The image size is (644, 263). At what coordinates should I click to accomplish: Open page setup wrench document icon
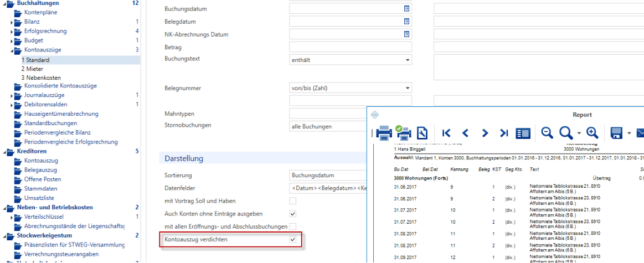(422, 133)
